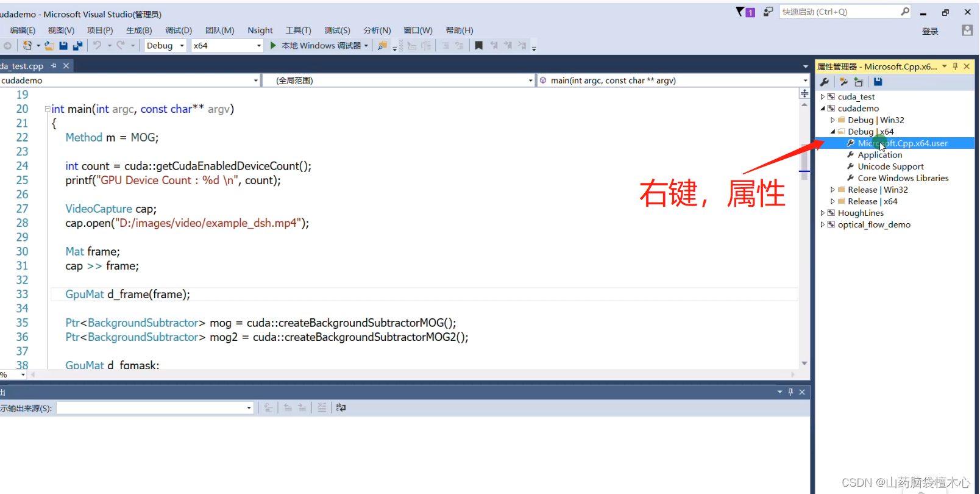980x494 pixels.
Task: Open the 生成(B) menu
Action: pyautogui.click(x=139, y=30)
